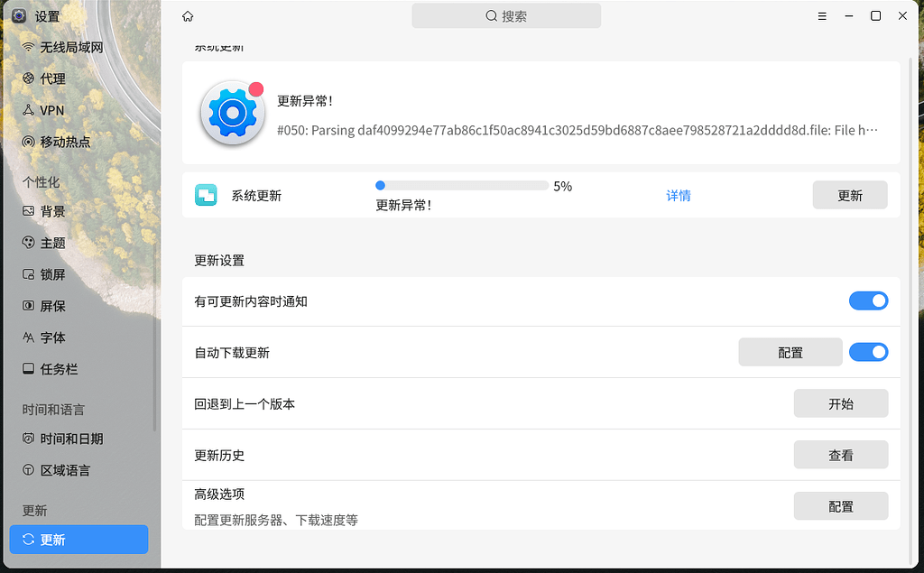This screenshot has width=924, height=573.
Task: Click the 5% progress percentage text
Action: [563, 186]
